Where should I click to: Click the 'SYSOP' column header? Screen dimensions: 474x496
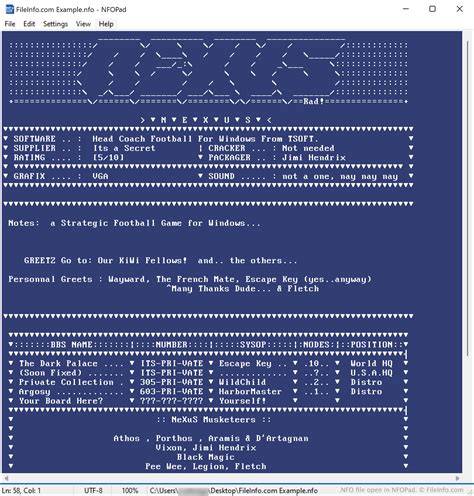(253, 344)
